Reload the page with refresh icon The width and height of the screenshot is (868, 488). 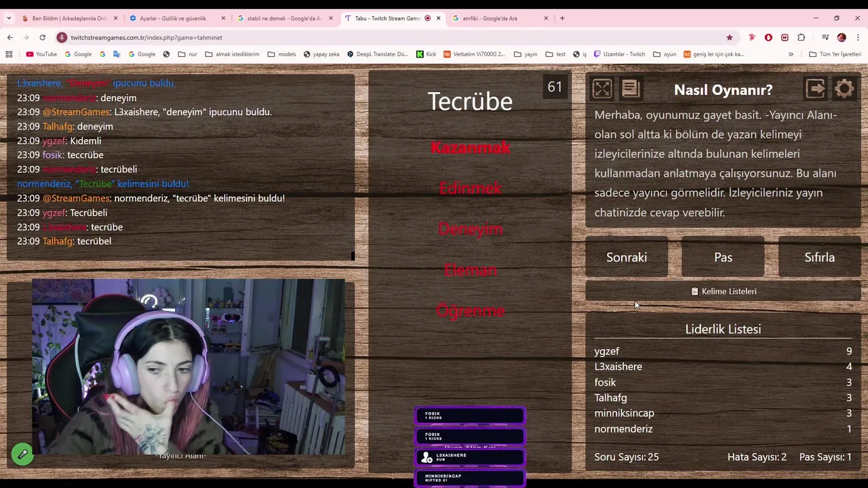coord(42,37)
